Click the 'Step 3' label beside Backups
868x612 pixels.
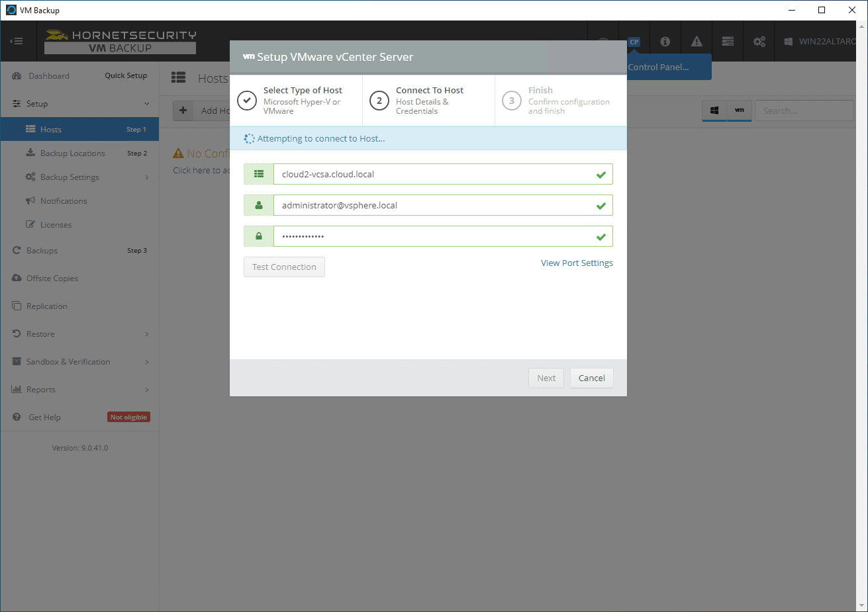tap(137, 251)
